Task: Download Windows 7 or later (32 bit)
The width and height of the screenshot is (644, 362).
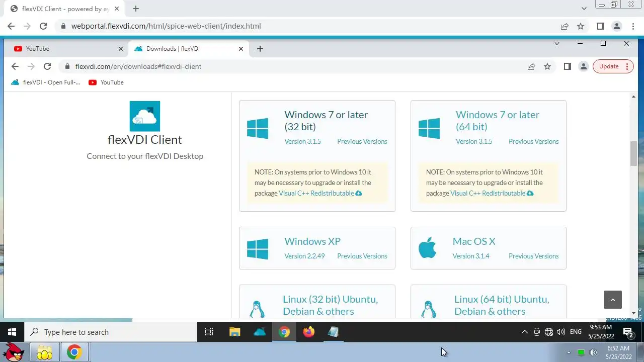Action: 326,121
